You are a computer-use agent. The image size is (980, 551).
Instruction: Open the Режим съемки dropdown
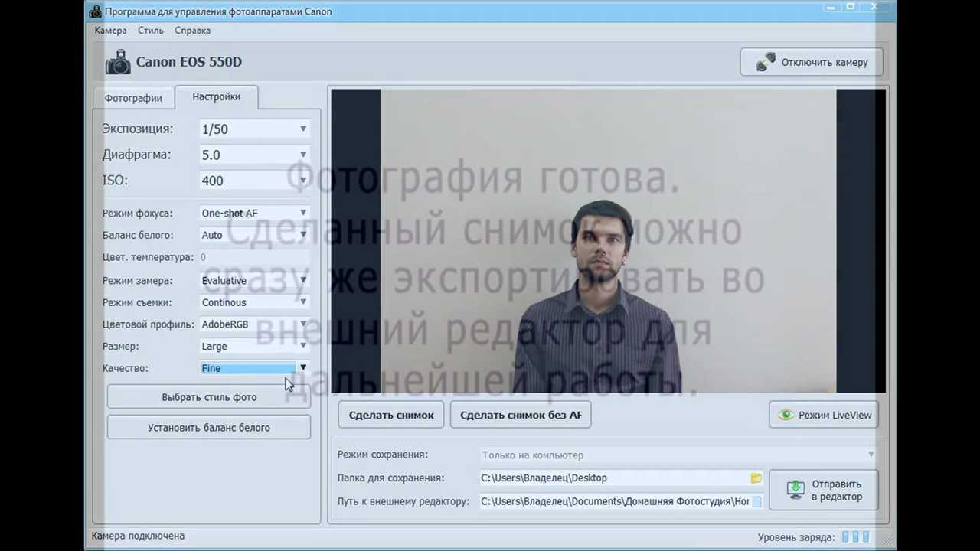pos(254,302)
